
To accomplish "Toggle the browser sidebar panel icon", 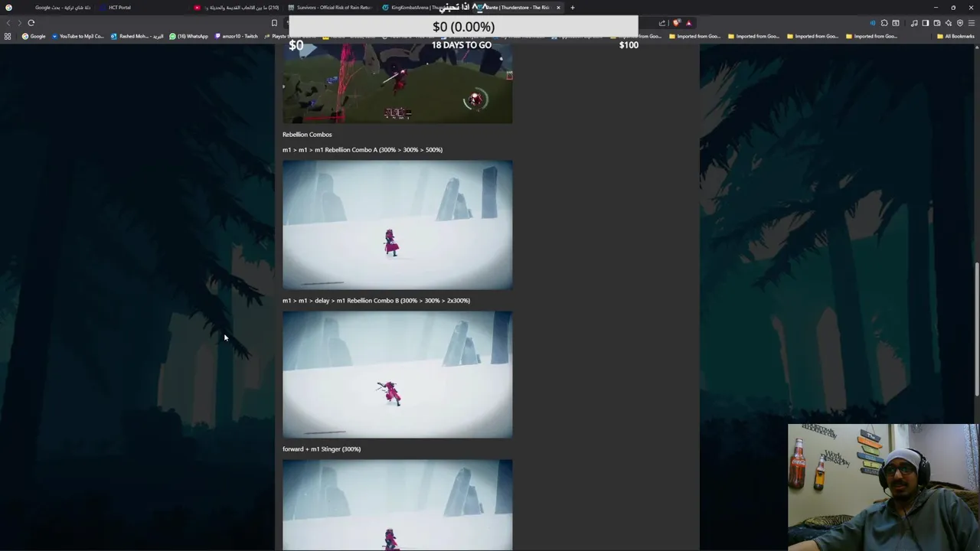I will (x=926, y=23).
